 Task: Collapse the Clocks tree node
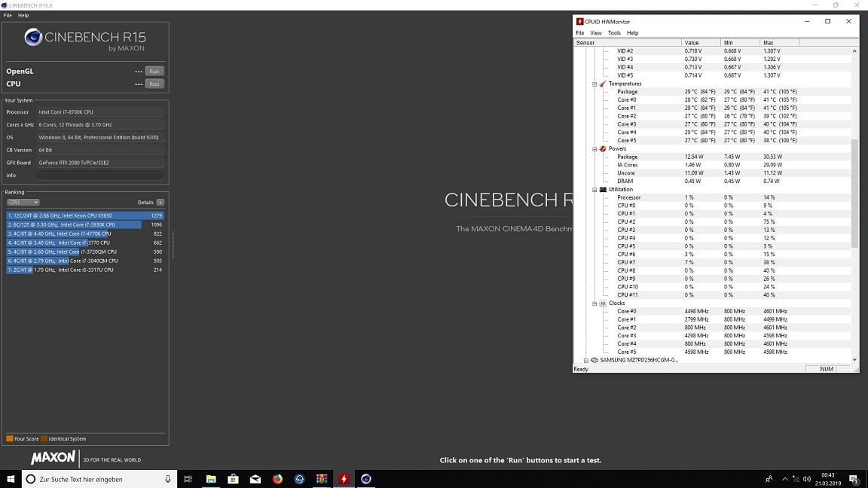pos(594,303)
